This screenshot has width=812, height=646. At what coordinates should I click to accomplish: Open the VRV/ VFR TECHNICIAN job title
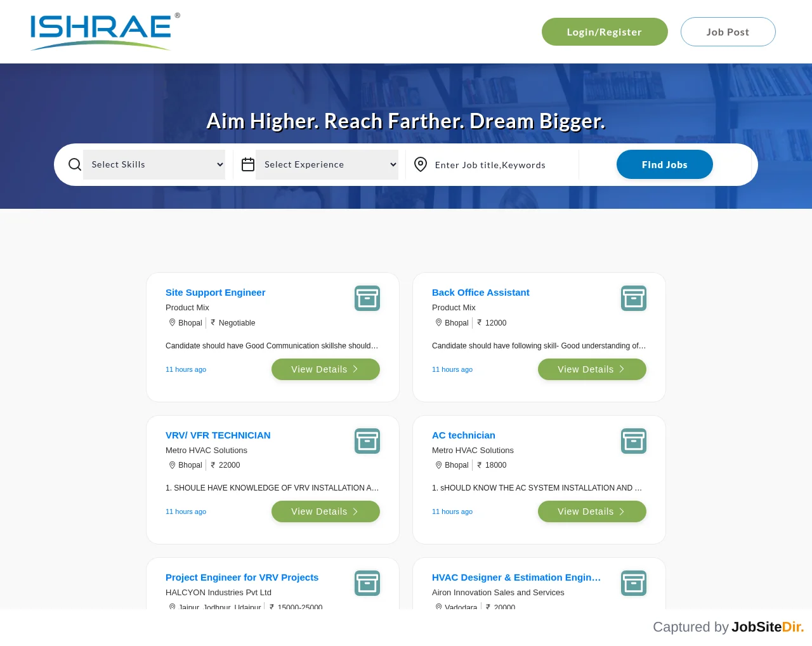click(x=218, y=435)
